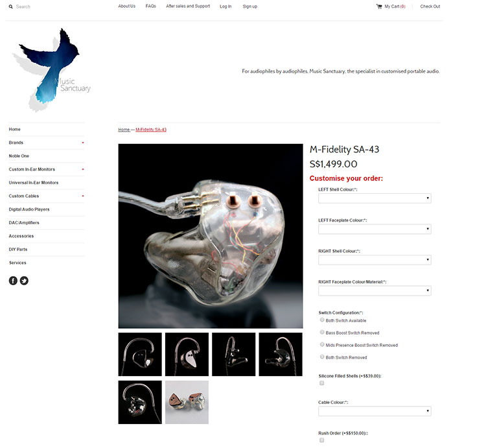486x448 pixels.
Task: Click the Facebook icon in the sidebar
Action: 13,281
